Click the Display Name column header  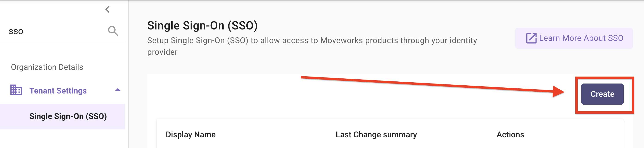[190, 135]
